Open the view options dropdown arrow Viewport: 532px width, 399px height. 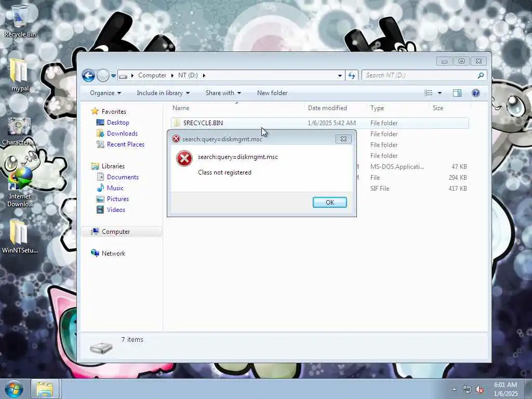point(440,93)
